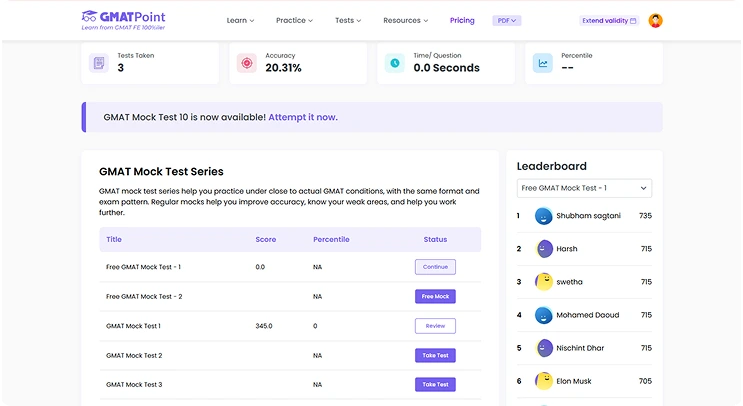Continue Free GMAT Mock Test - 1

[435, 267]
